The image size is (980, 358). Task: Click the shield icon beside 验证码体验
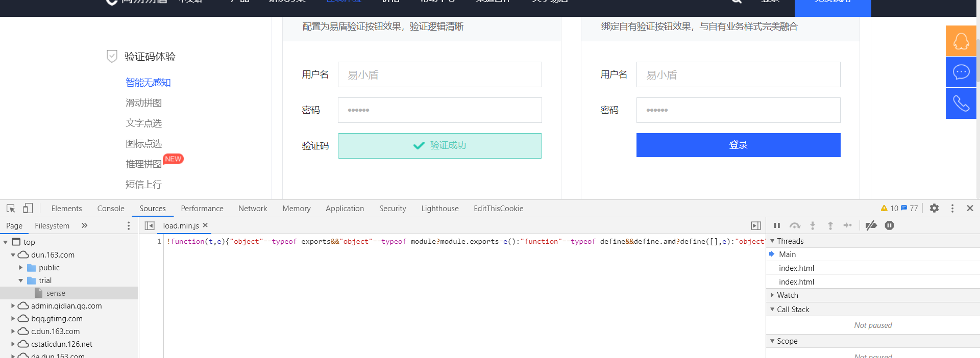pos(112,56)
